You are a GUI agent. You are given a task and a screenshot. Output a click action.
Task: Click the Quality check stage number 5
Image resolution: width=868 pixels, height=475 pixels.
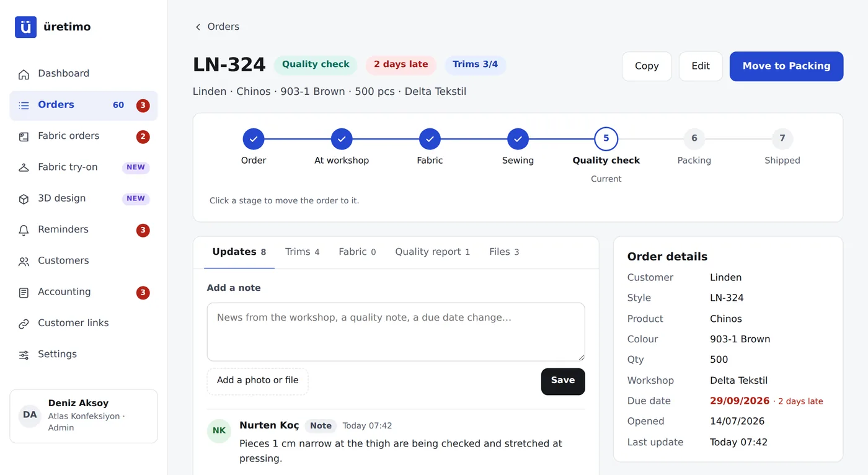606,139
